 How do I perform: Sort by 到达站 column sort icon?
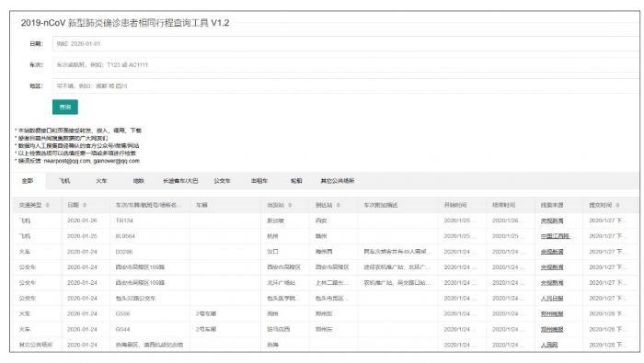click(x=338, y=205)
